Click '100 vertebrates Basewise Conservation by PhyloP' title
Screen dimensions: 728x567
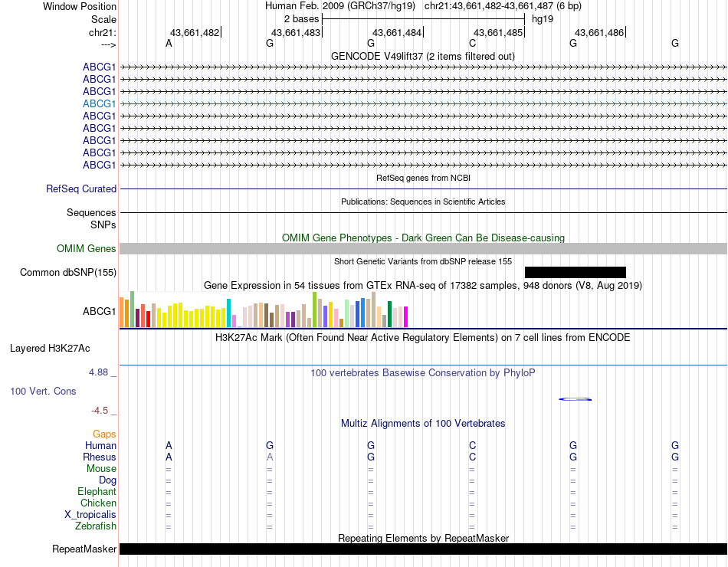[422, 373]
